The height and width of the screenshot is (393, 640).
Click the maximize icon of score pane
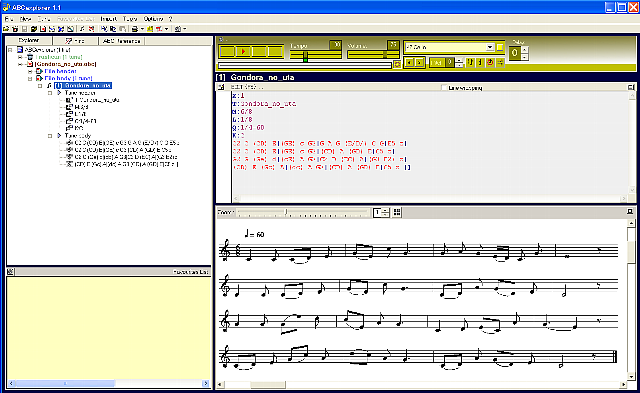pyautogui.click(x=630, y=211)
